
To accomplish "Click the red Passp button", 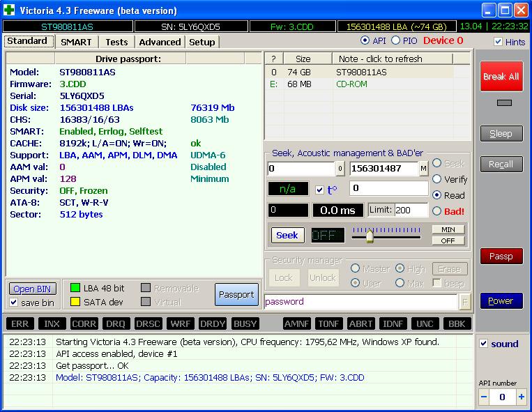I will click(x=501, y=257).
